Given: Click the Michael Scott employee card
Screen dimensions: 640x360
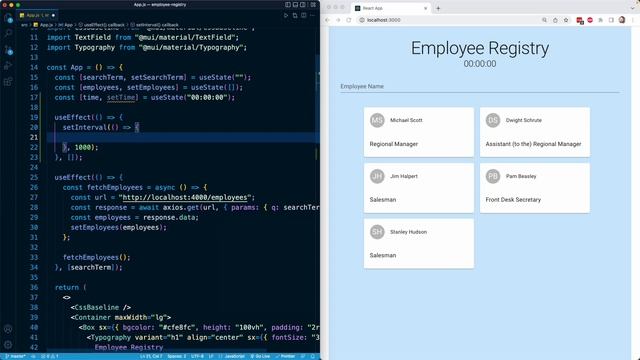Looking at the screenshot, I should coord(419,132).
